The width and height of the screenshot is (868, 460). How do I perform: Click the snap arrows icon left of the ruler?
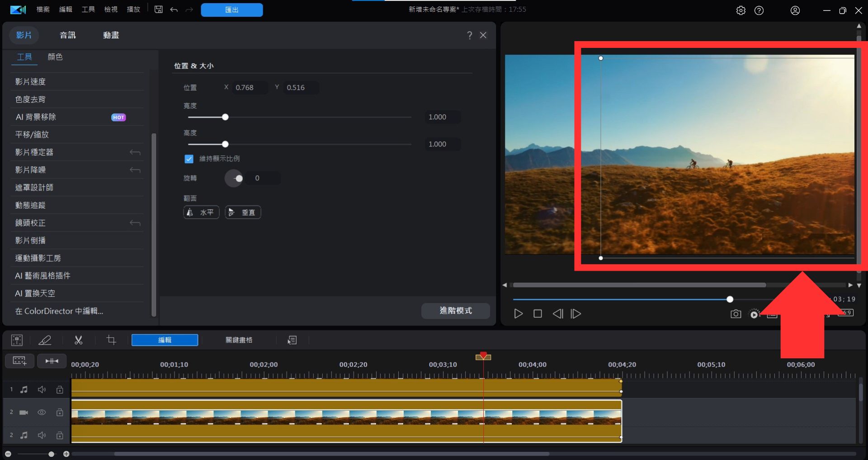52,361
